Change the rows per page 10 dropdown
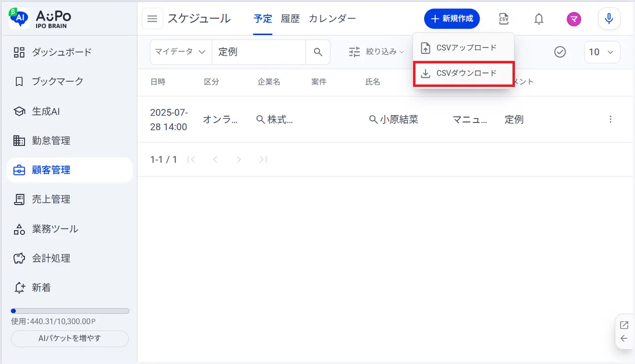 point(602,52)
